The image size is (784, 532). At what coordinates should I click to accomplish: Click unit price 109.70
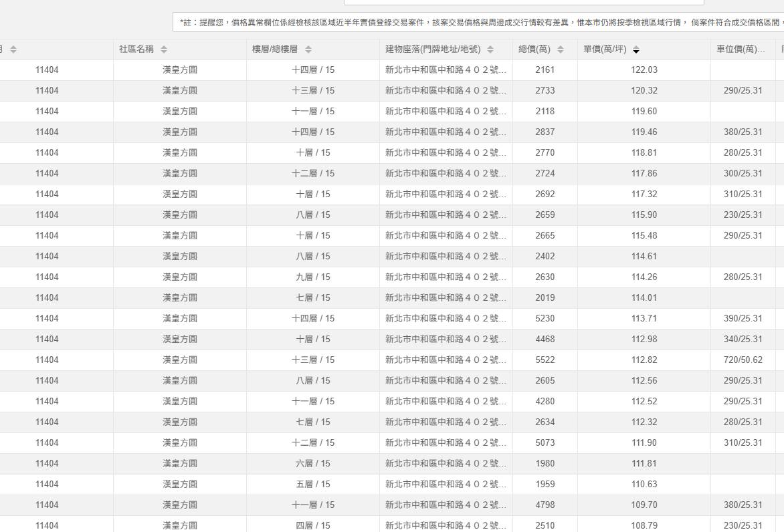[644, 505]
